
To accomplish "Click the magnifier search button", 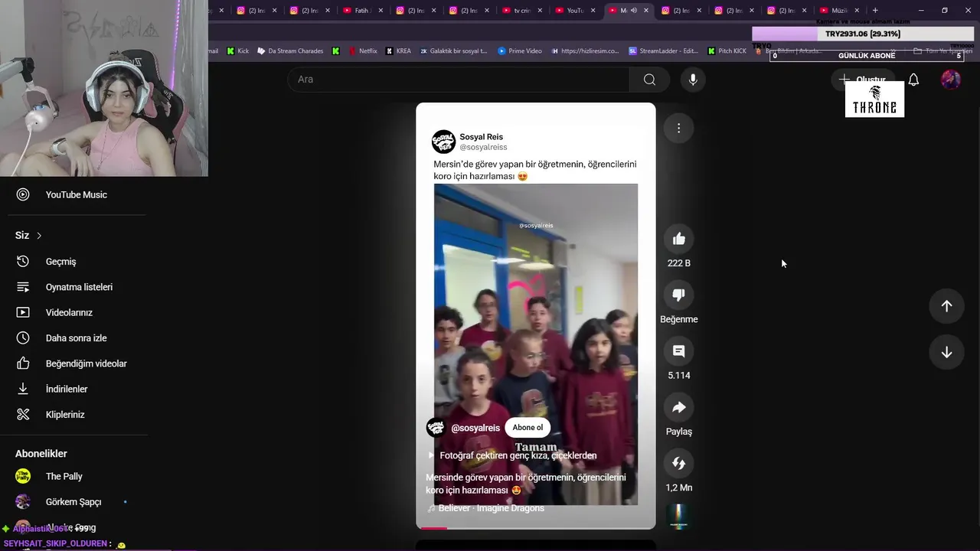I will coord(649,80).
